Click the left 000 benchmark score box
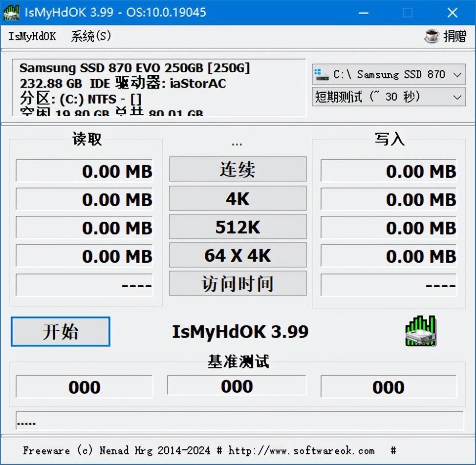The height and width of the screenshot is (465, 476). (85, 387)
